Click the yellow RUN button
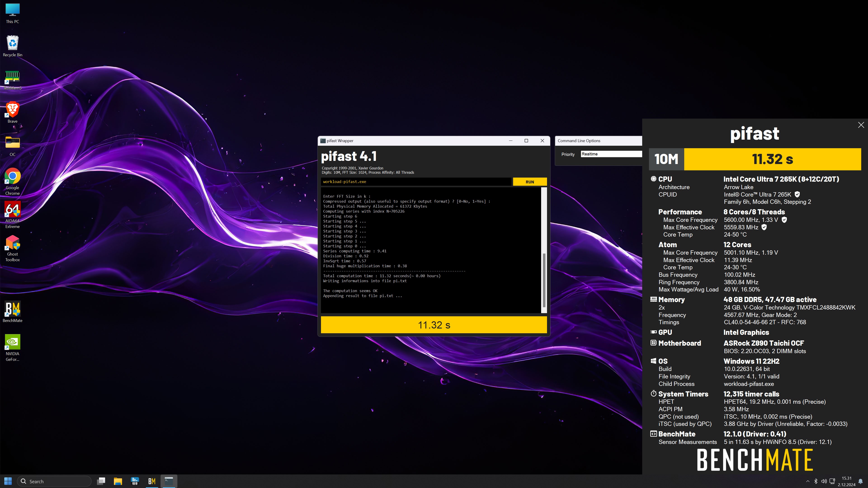Viewport: 868px width, 488px height. pos(530,182)
